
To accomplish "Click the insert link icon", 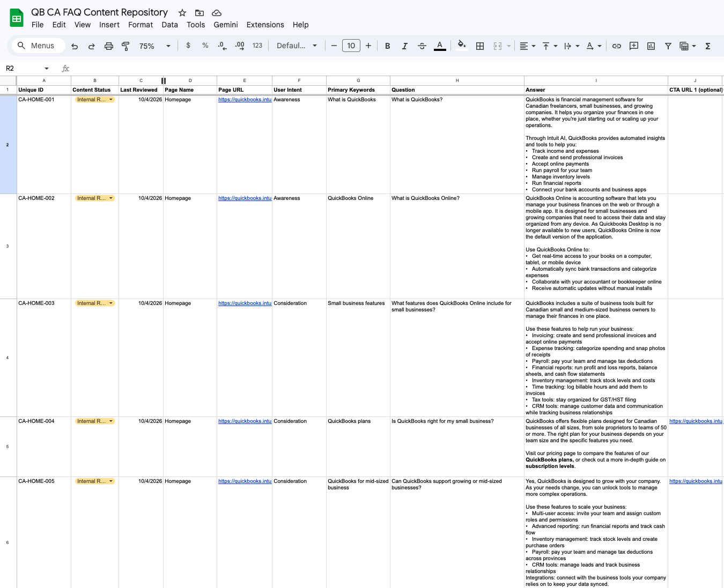I will pos(617,46).
